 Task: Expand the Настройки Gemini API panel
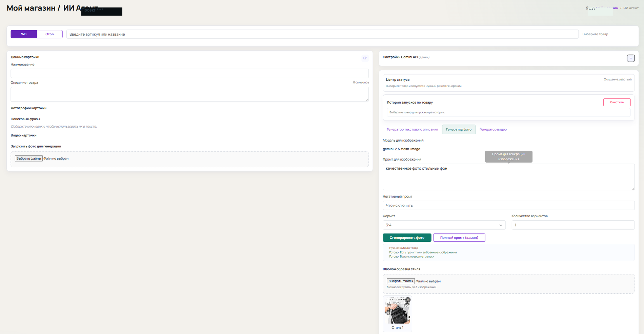(630, 58)
